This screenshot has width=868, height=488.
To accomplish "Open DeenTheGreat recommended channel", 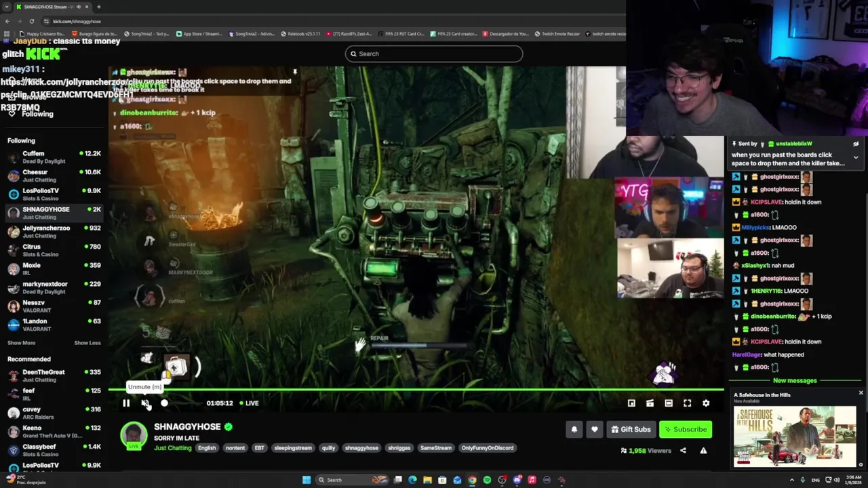I will coord(54,375).
